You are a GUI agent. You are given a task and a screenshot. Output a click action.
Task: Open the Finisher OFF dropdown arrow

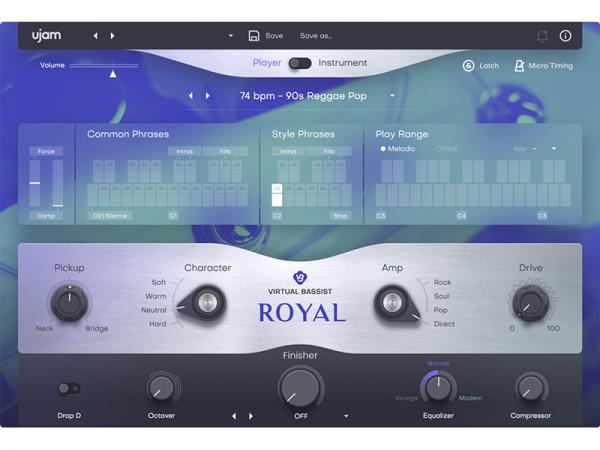pos(346,416)
